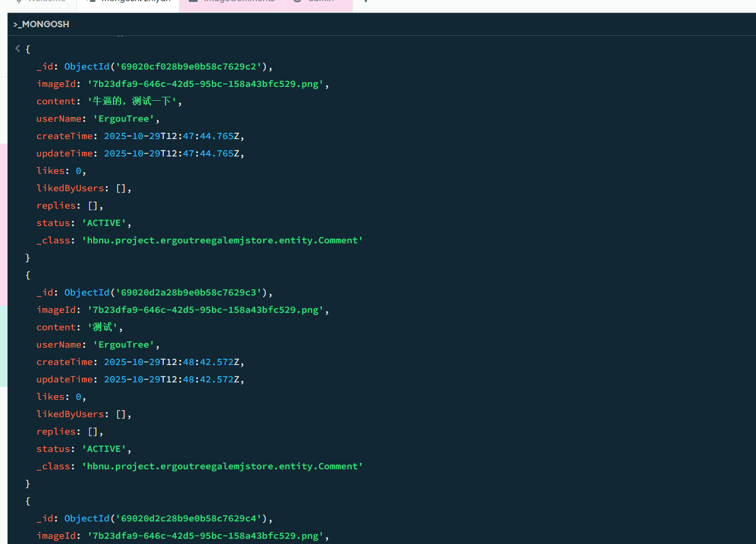Click the >_MONGOSH shell header

coord(41,24)
